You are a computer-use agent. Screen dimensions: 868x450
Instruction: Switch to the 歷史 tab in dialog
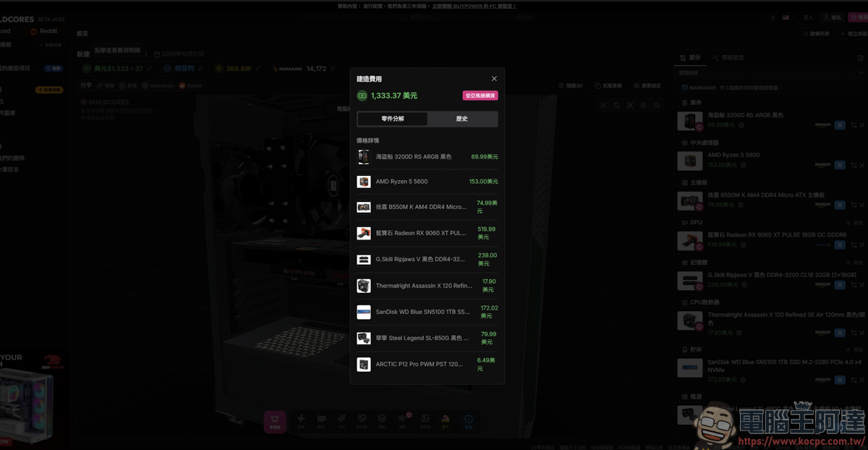(x=461, y=119)
